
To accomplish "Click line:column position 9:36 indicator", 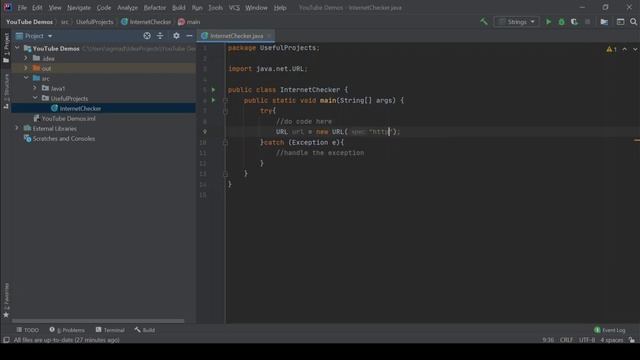I will tap(548, 340).
